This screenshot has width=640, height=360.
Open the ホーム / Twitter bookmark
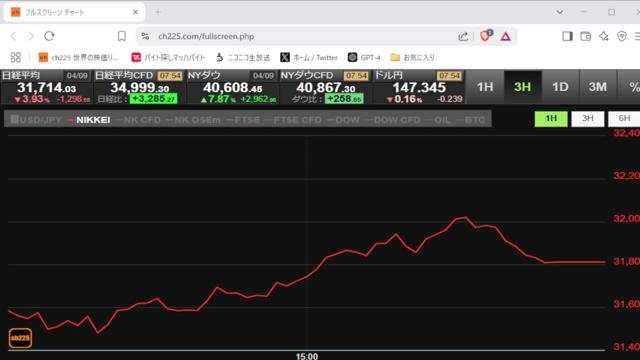pyautogui.click(x=309, y=58)
